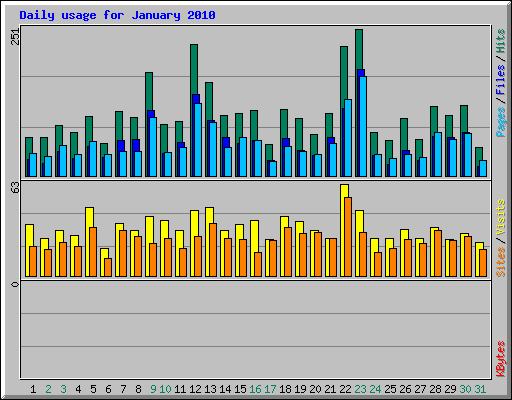Click day label '29' on the x-axis

(450, 389)
